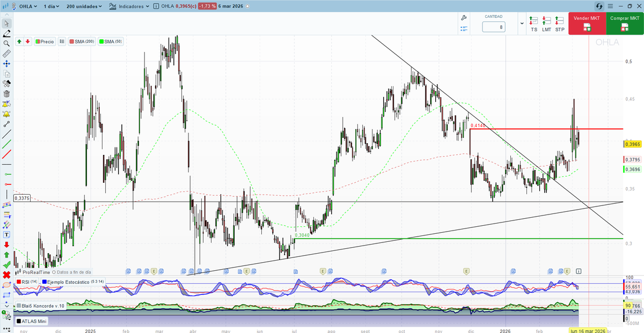Select the two-point segment tool

(6, 124)
